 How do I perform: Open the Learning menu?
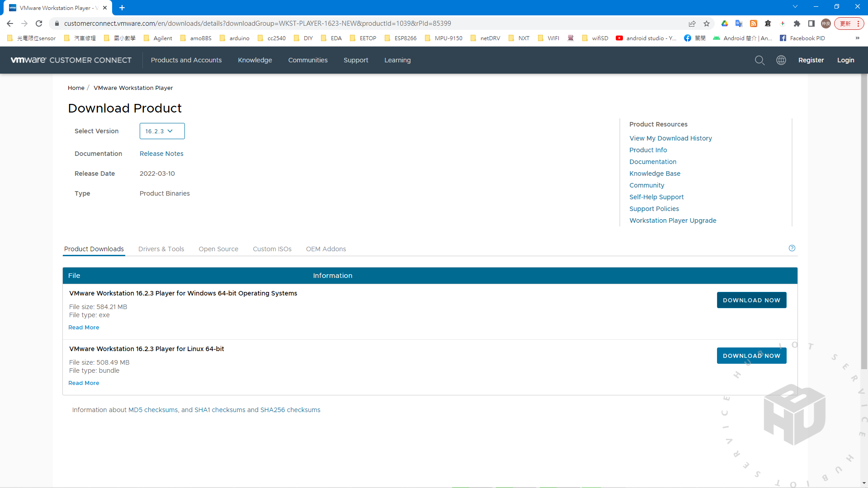click(x=397, y=60)
